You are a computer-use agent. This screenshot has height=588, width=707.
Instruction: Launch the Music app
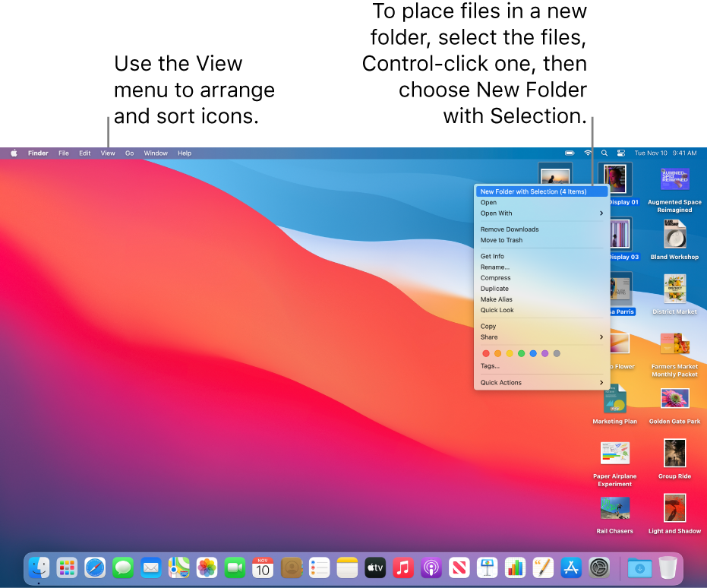(402, 567)
